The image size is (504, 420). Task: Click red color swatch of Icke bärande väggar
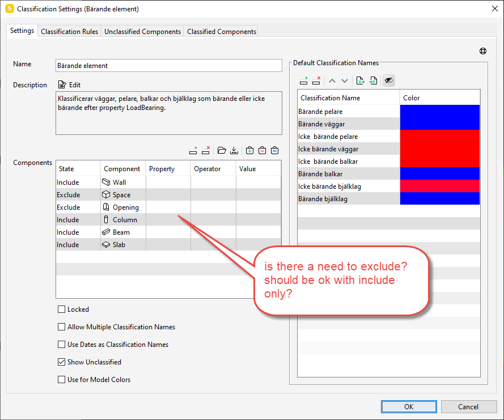(440, 149)
